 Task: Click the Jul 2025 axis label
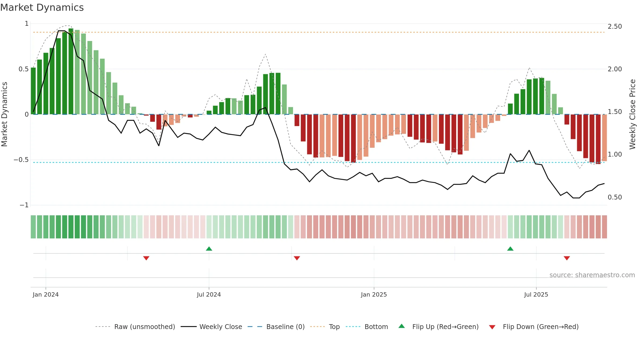[x=536, y=294]
